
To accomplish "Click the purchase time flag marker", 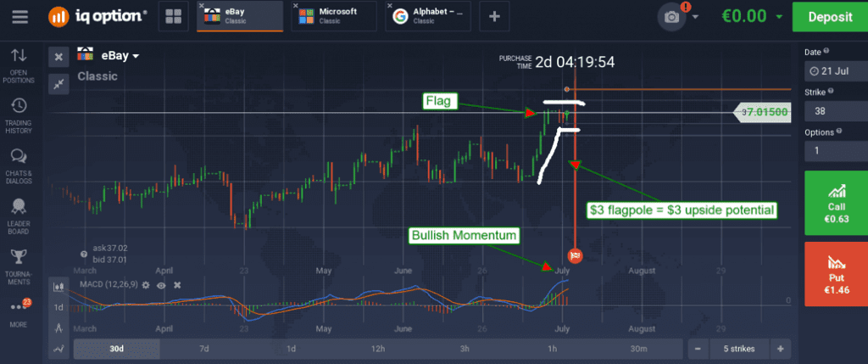I will (x=576, y=255).
